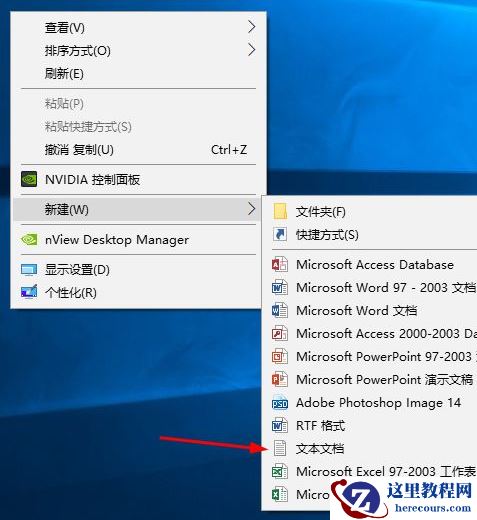Open 个性化(R) menu entry
The image size is (477, 520).
[x=138, y=293]
